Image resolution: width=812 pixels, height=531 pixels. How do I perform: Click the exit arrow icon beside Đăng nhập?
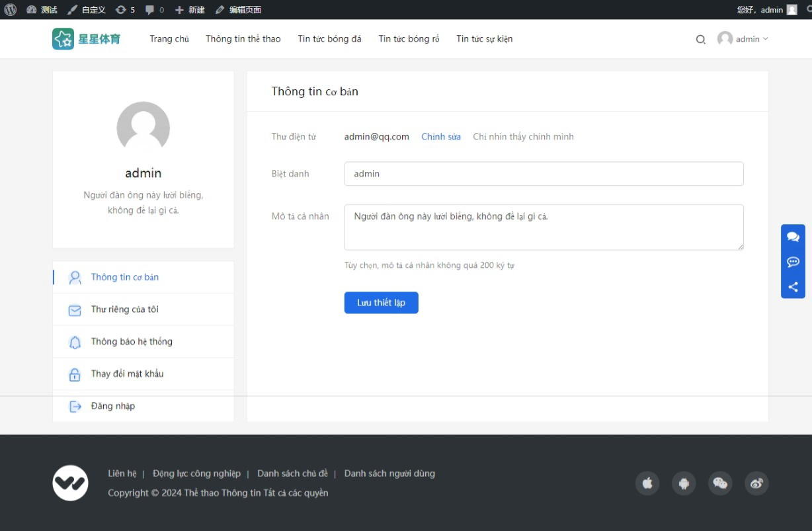(75, 407)
